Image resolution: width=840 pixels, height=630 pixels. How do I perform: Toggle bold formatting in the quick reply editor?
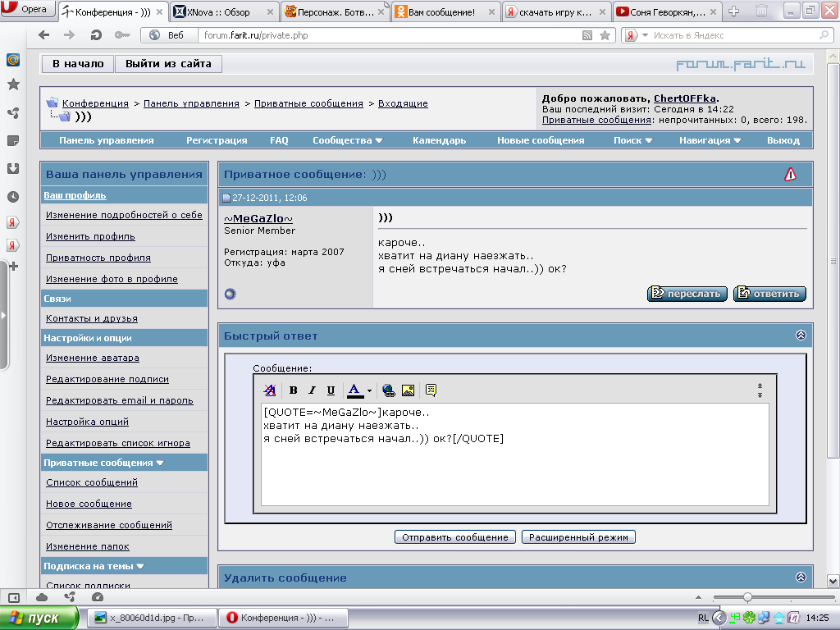pos(293,390)
